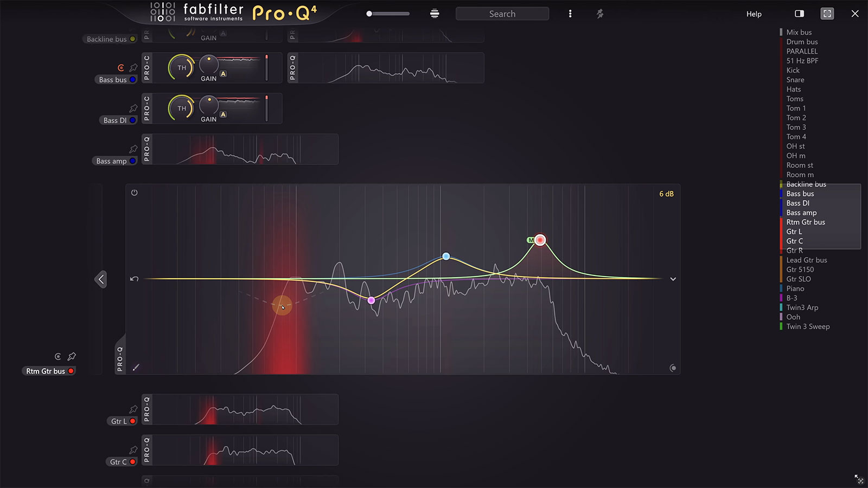
Task: Jump to Piano in the instance list
Action: coord(795,288)
